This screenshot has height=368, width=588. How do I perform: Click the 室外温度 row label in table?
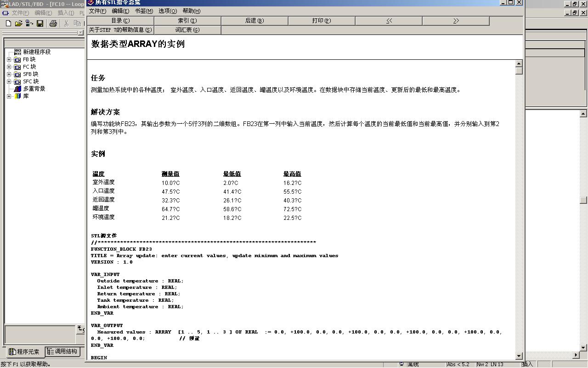tap(103, 182)
